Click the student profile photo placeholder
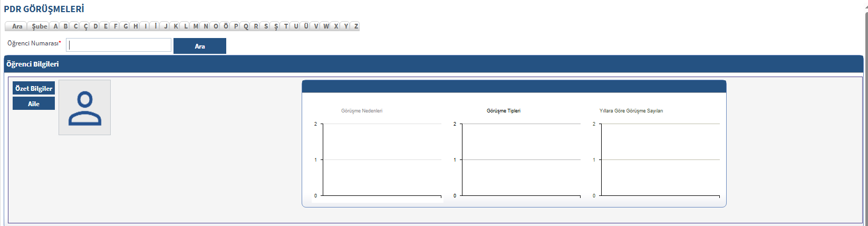The width and height of the screenshot is (868, 226). click(84, 108)
